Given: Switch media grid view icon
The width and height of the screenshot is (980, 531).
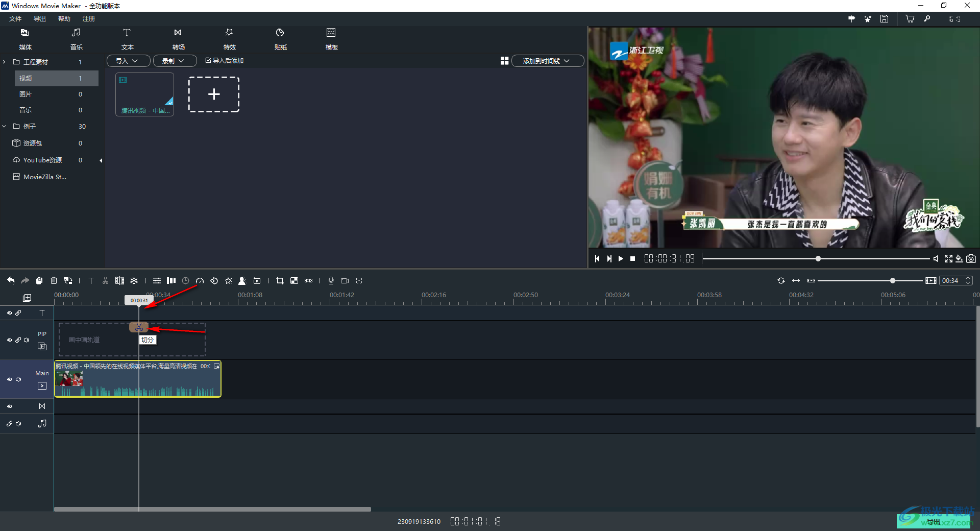Looking at the screenshot, I should coord(504,61).
